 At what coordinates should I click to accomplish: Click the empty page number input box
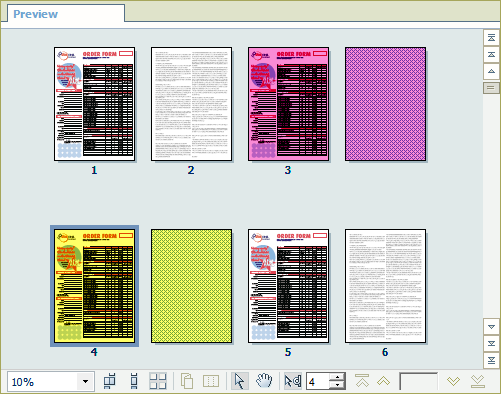418,381
